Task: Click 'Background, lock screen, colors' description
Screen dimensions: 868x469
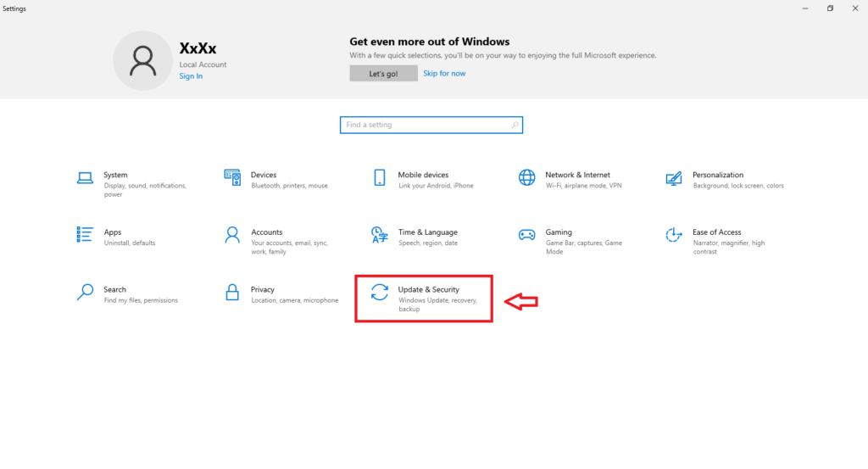Action: [x=738, y=186]
